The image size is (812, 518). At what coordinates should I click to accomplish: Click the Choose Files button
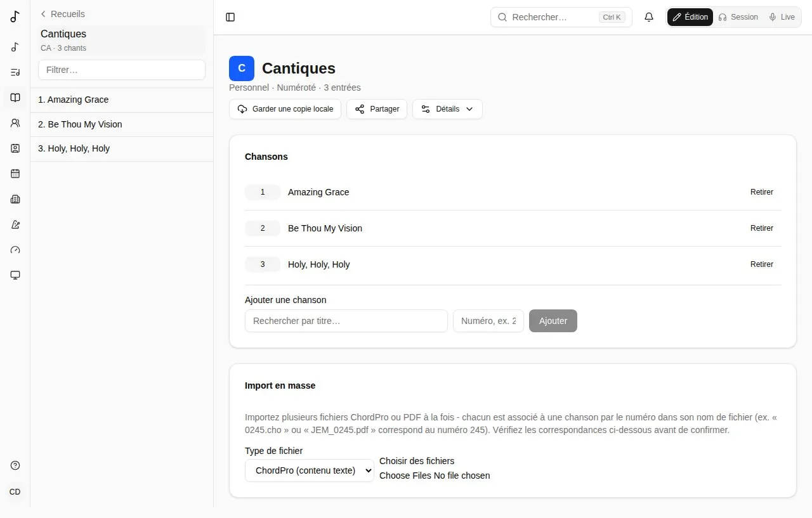tap(405, 476)
